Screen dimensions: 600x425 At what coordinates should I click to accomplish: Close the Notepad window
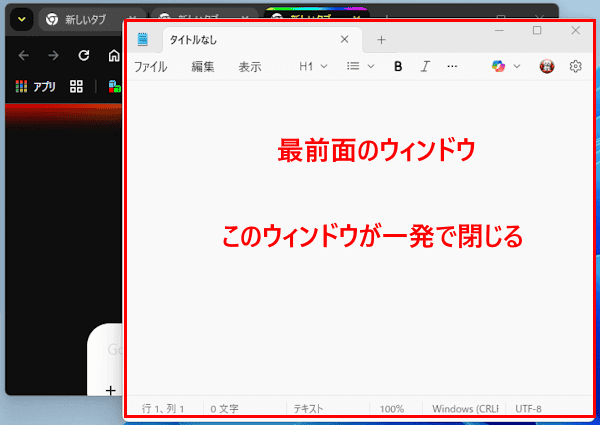[576, 30]
